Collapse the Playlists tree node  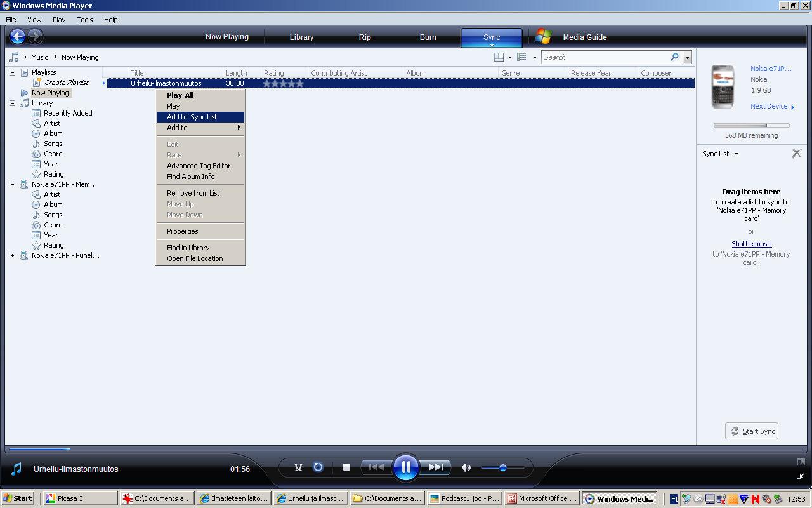click(x=12, y=72)
